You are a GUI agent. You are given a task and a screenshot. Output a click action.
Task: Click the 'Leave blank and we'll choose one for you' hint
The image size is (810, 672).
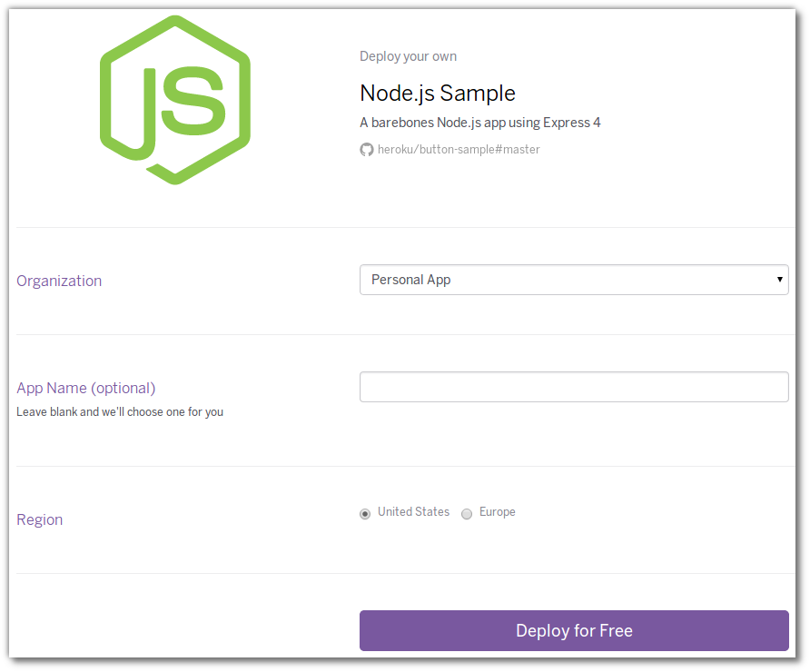120,412
